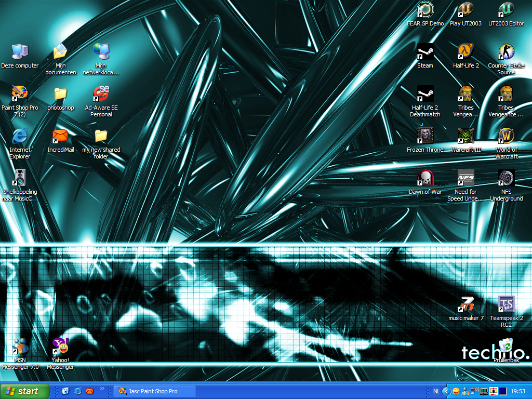
Task: Launch Internet Explorer from the Quick Launch bar
Action: (x=78, y=391)
